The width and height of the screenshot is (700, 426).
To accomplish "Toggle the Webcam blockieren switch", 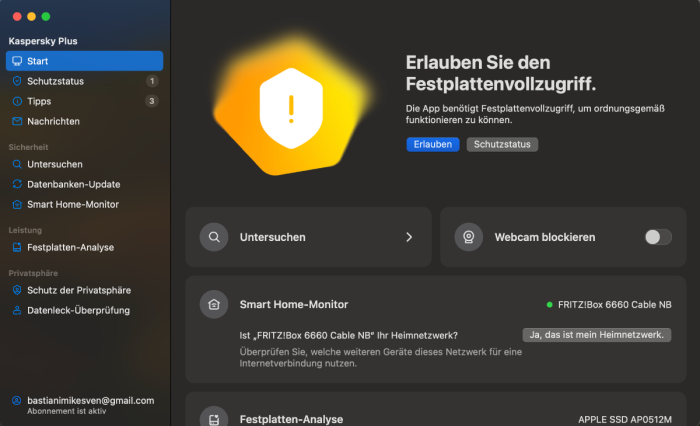I will click(658, 237).
